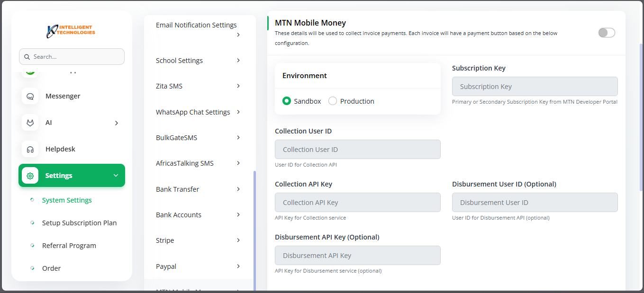Enable the MTN Mobile Money toggle

[606, 33]
